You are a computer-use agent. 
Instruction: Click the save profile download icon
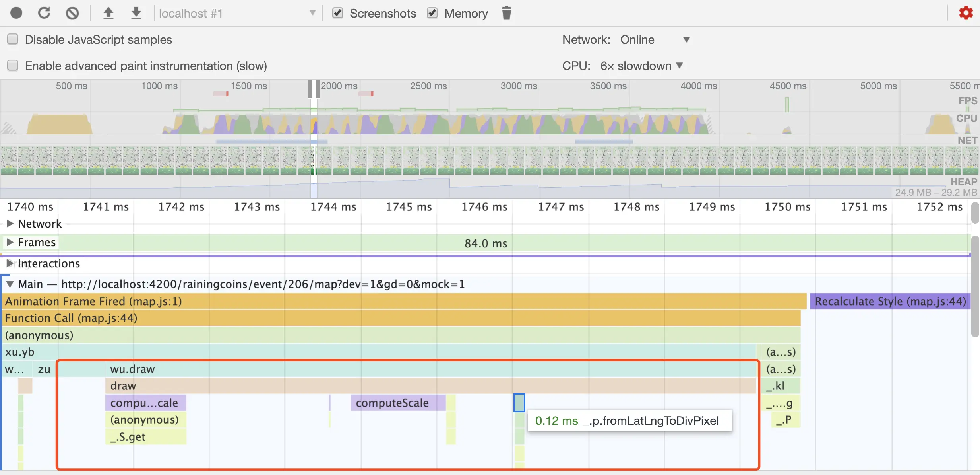tap(136, 13)
